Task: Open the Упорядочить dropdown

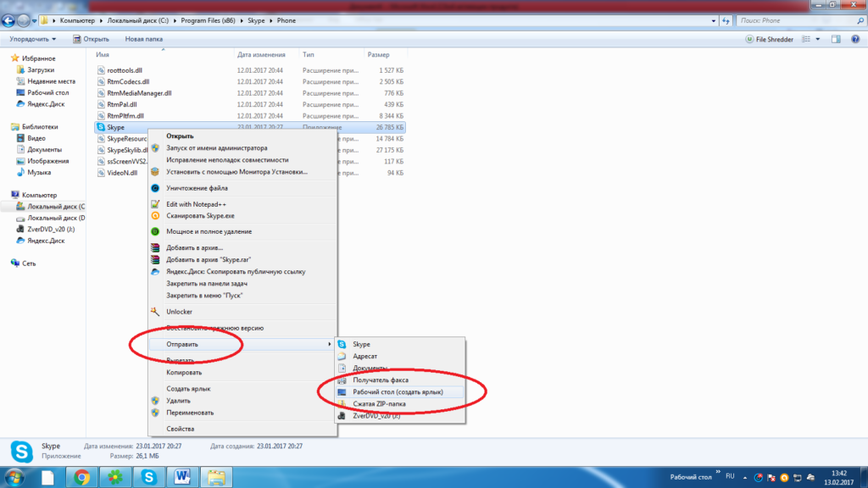Action: (33, 39)
